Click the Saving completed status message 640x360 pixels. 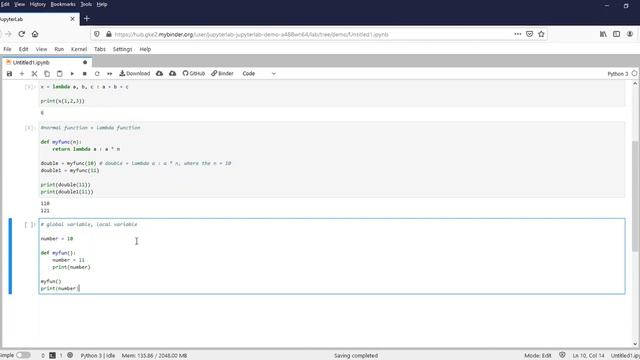coord(356,356)
